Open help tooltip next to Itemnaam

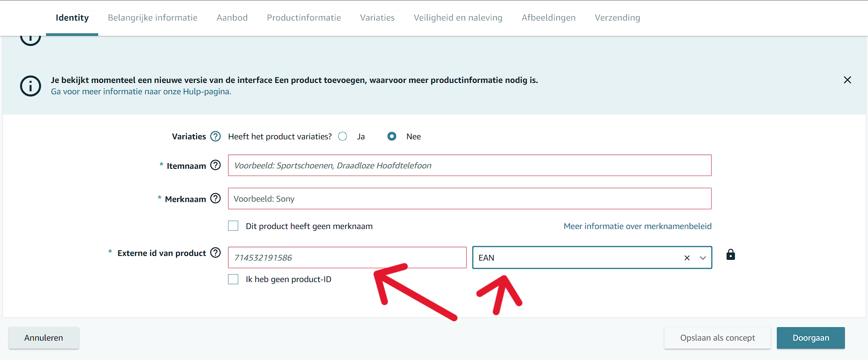(x=215, y=165)
